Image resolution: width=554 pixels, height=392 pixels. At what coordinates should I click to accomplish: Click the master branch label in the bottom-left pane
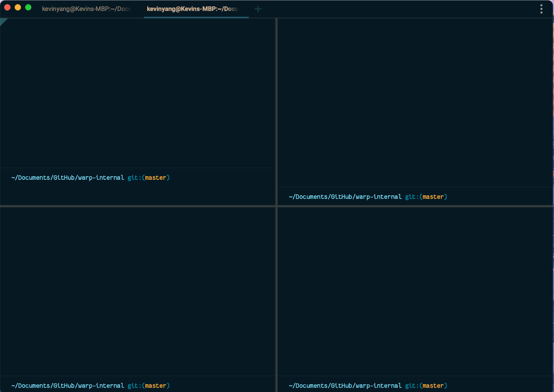[155, 386]
